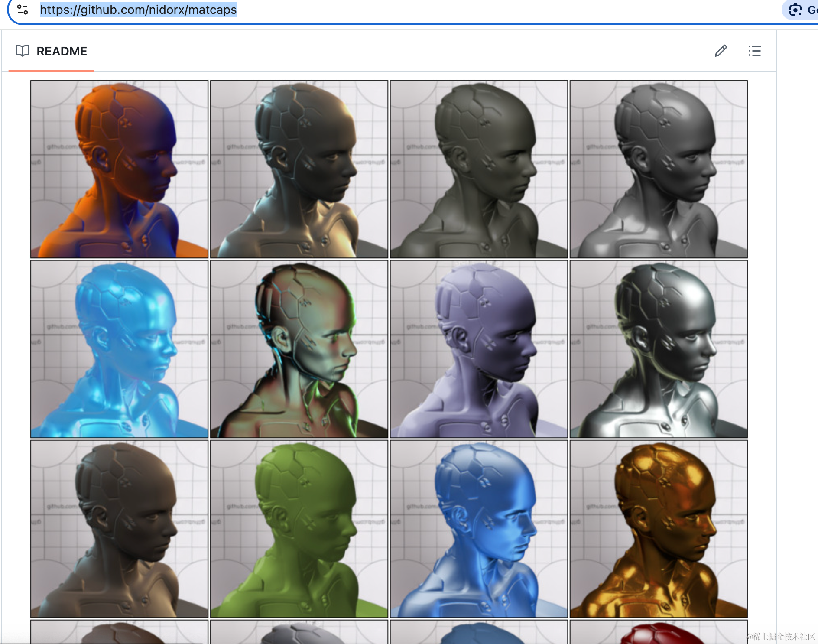Open the green matcap thumbnail

[x=299, y=529]
